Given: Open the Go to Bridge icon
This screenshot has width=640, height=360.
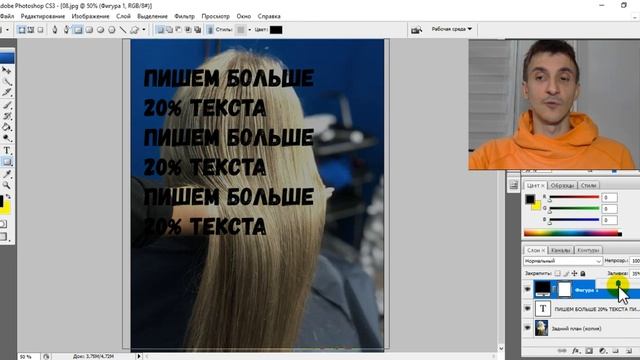Looking at the screenshot, I should 416,30.
